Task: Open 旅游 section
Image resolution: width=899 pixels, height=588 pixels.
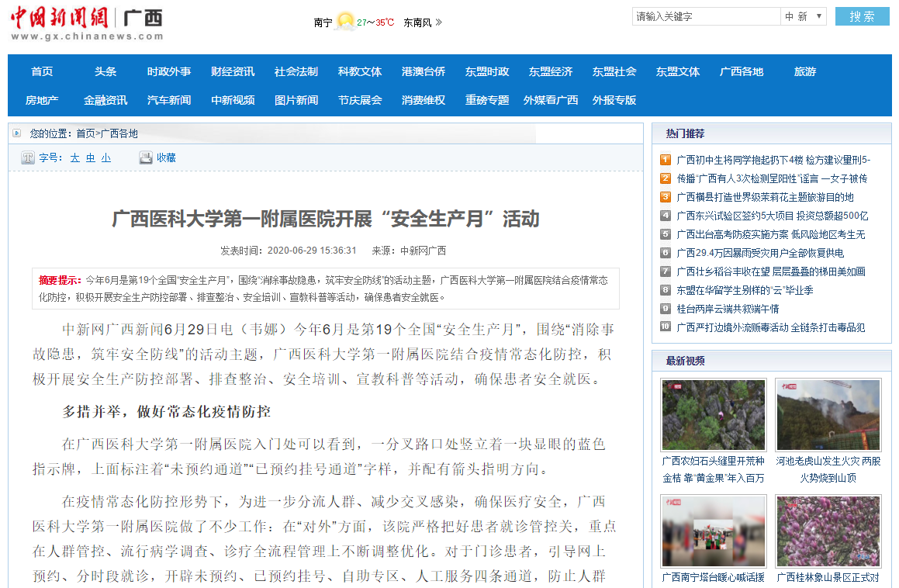Action: [806, 71]
